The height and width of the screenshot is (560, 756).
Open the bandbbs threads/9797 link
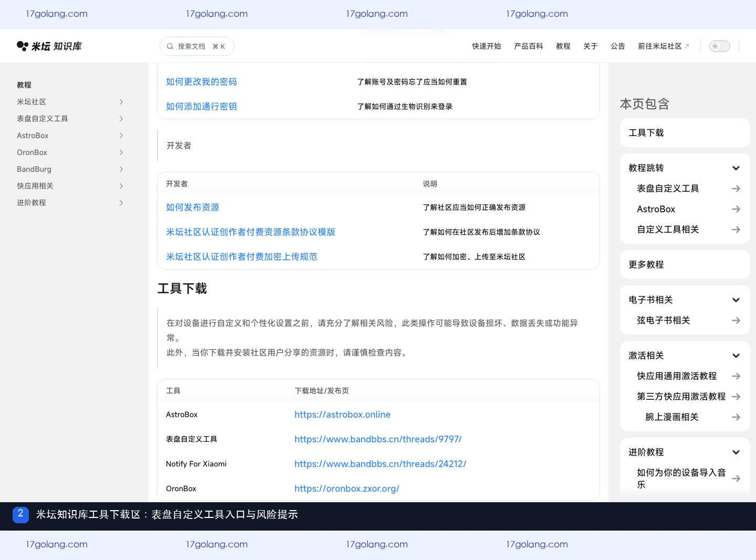click(x=378, y=439)
